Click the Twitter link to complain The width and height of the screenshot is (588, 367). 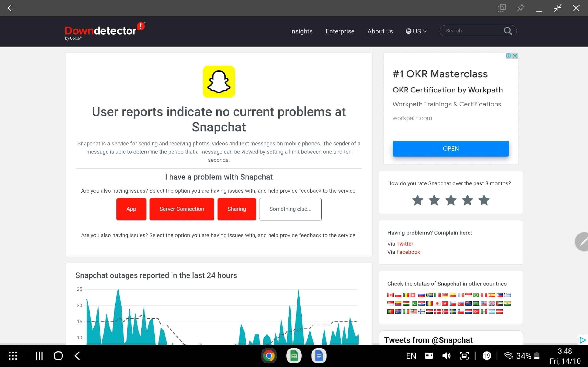(404, 243)
